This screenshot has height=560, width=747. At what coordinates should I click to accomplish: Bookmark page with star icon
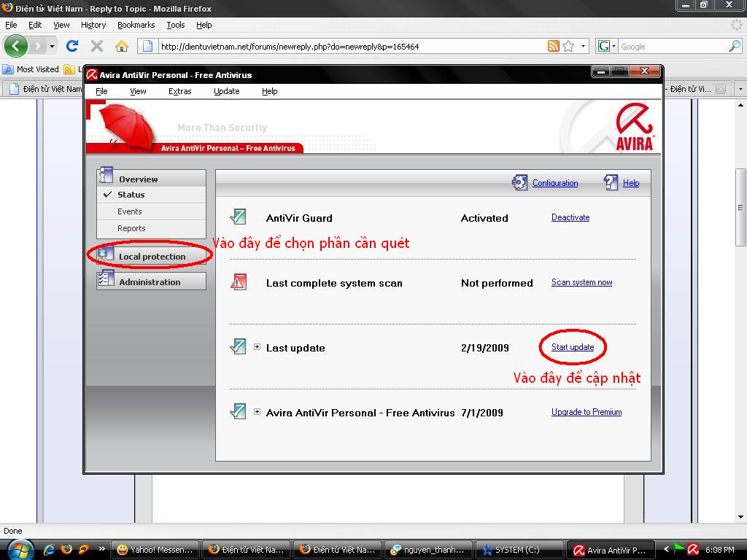pyautogui.click(x=568, y=46)
